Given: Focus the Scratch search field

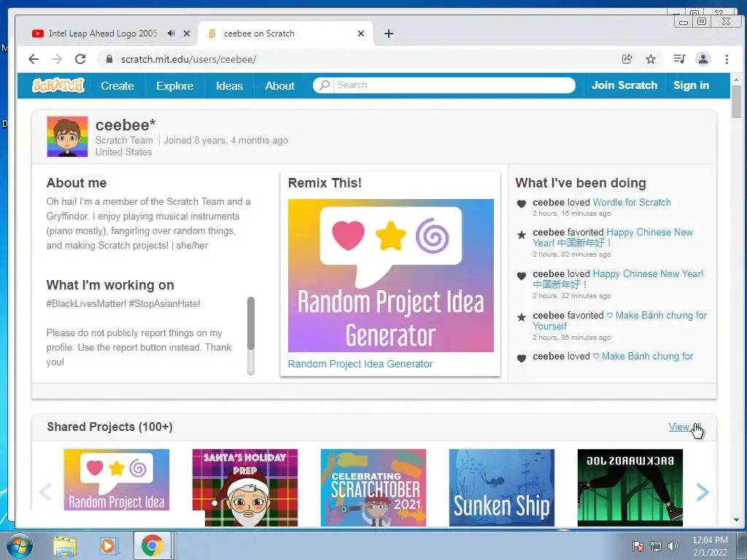Looking at the screenshot, I should pos(452,85).
